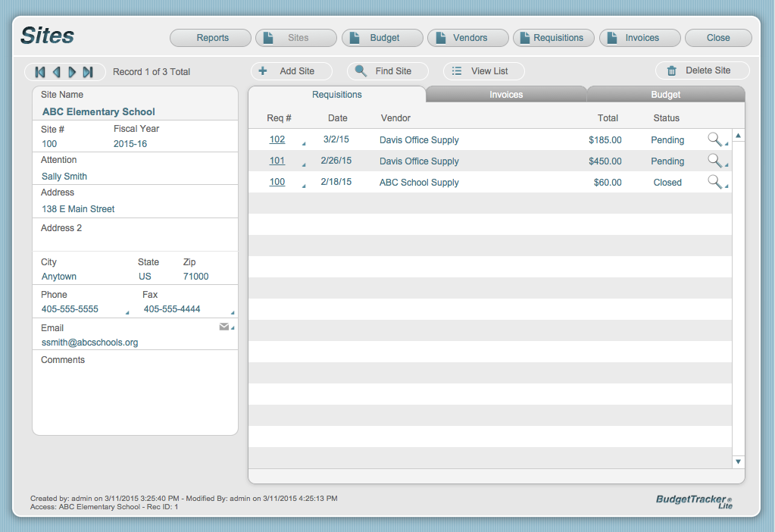Go to the first site record
775x532 pixels.
tap(40, 72)
